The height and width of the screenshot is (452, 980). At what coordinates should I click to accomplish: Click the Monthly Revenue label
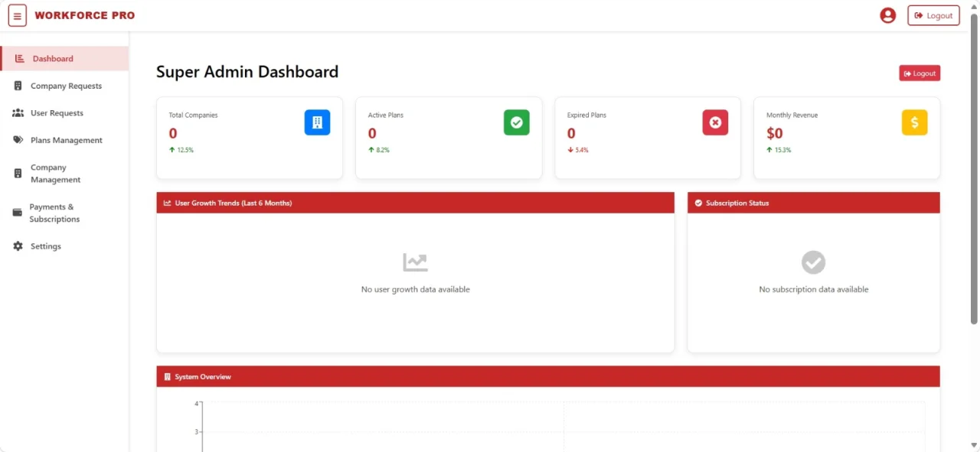792,115
